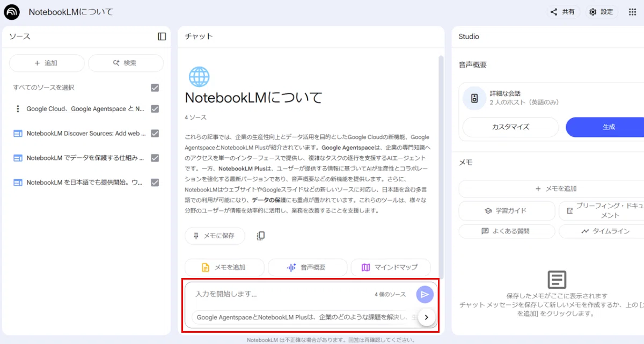Click 追加 to add a source
Viewport: 644px width, 344px height.
tap(47, 63)
